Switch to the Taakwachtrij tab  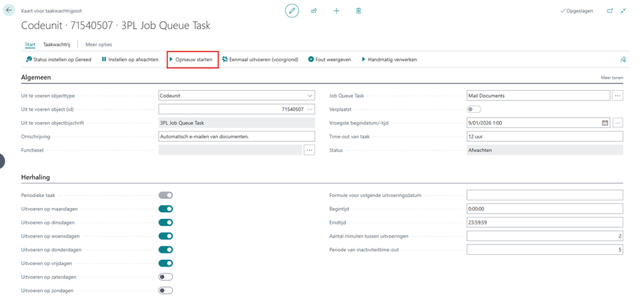57,45
